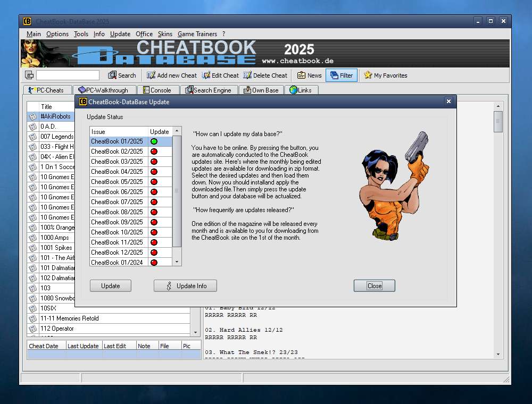Select #AkiRobots in the game list

(55, 116)
